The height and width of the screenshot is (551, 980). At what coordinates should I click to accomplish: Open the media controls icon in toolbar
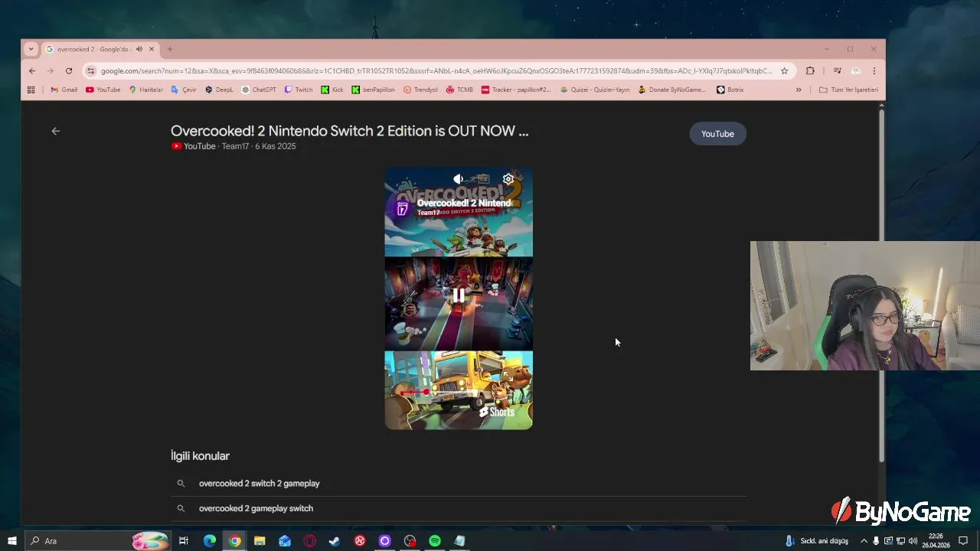pyautogui.click(x=837, y=70)
